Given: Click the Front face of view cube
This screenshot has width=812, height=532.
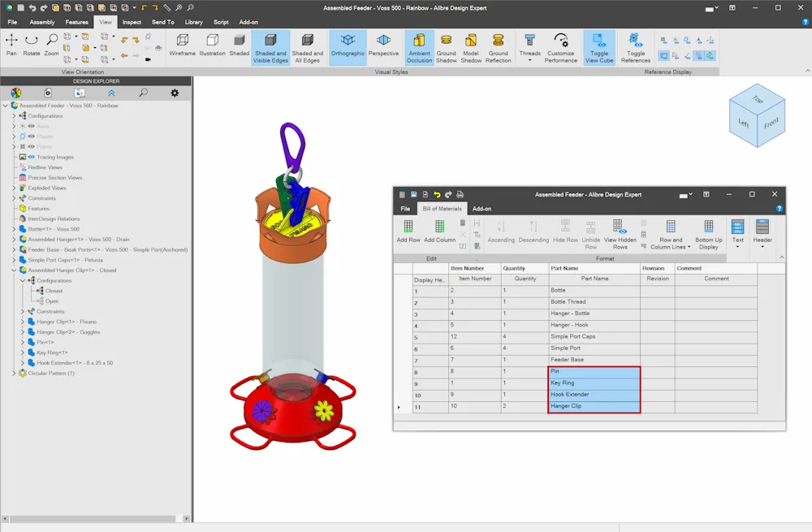Looking at the screenshot, I should (771, 123).
